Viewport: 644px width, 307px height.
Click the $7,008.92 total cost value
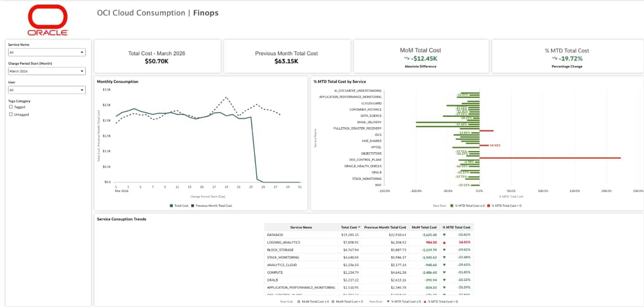[351, 242]
